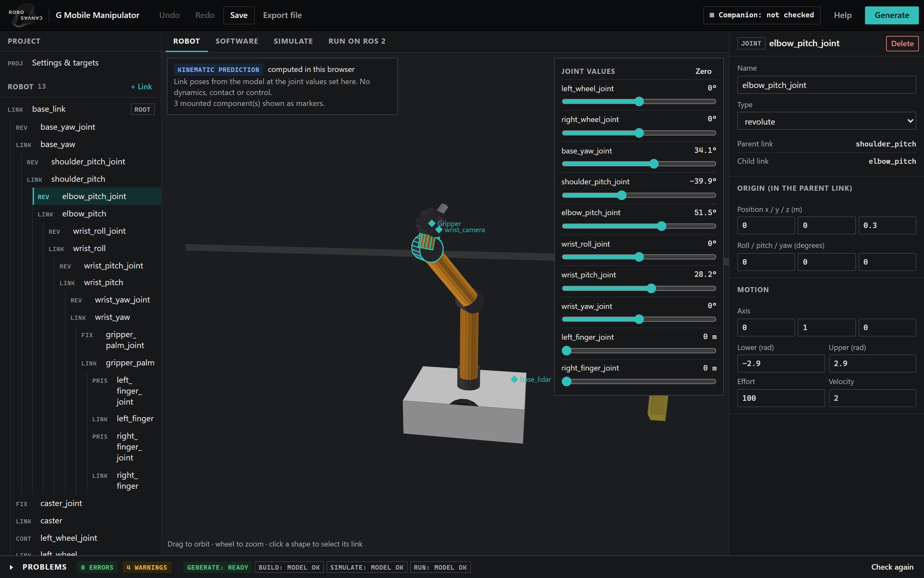
Task: Adjust the shoulder_pitch_joint slider
Action: coord(639,195)
